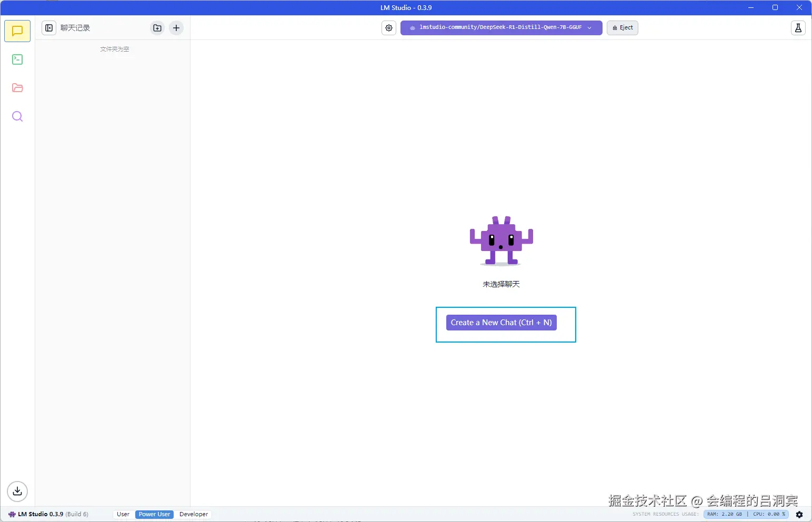Screen dimensions: 812x522
Task: Open My Models via the folder sidebar icon
Action: pyautogui.click(x=17, y=88)
